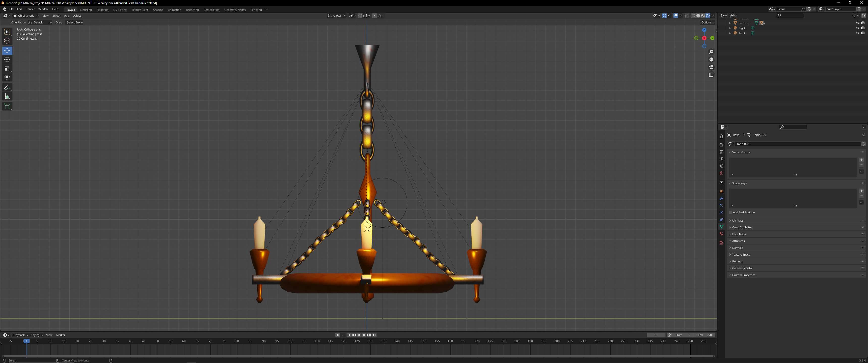Expand the Geometry Data panel
The width and height of the screenshot is (868, 363).
coord(742,268)
